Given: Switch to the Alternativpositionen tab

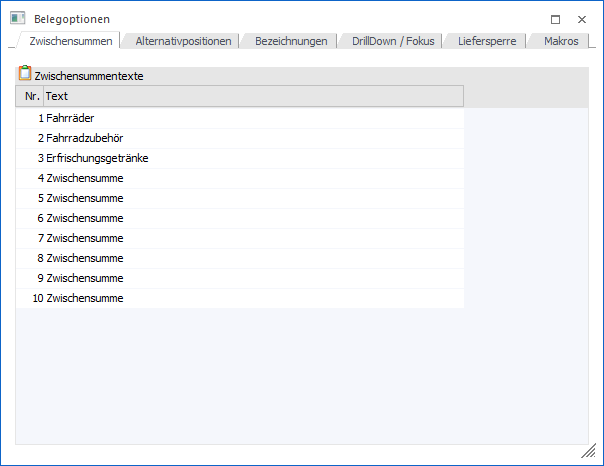Looking at the screenshot, I should click(x=183, y=41).
